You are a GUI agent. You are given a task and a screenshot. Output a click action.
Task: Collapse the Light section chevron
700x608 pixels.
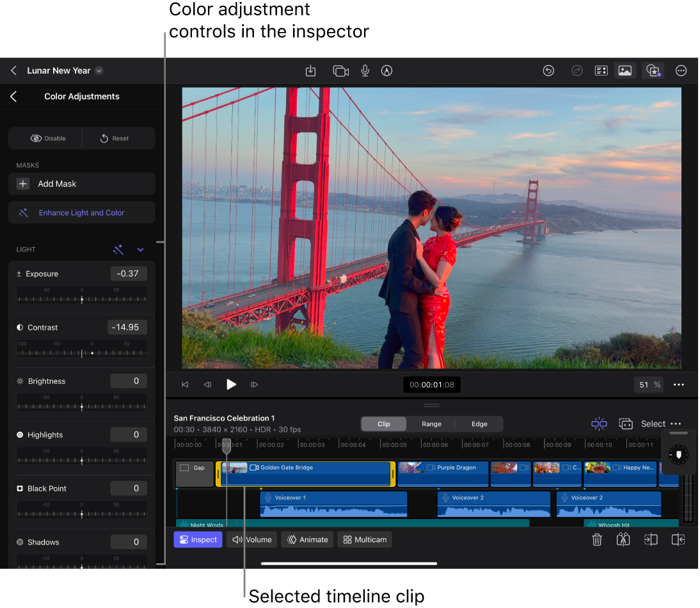[141, 250]
